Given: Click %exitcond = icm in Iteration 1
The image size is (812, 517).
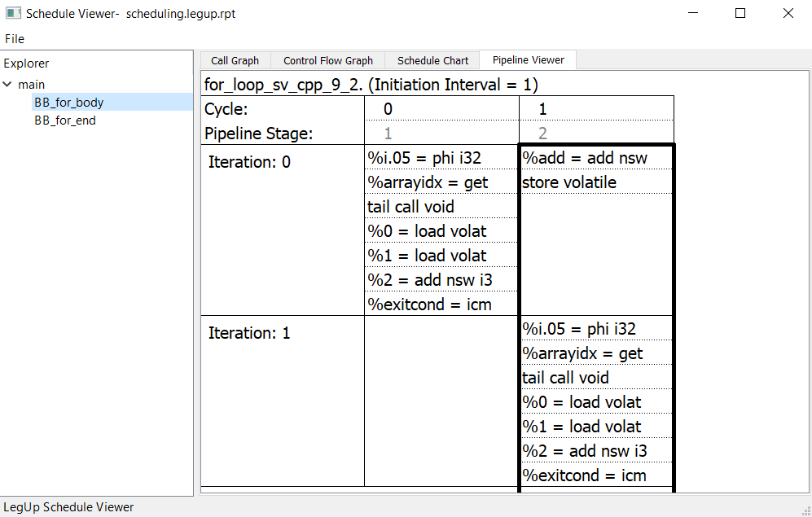Looking at the screenshot, I should [x=596, y=475].
